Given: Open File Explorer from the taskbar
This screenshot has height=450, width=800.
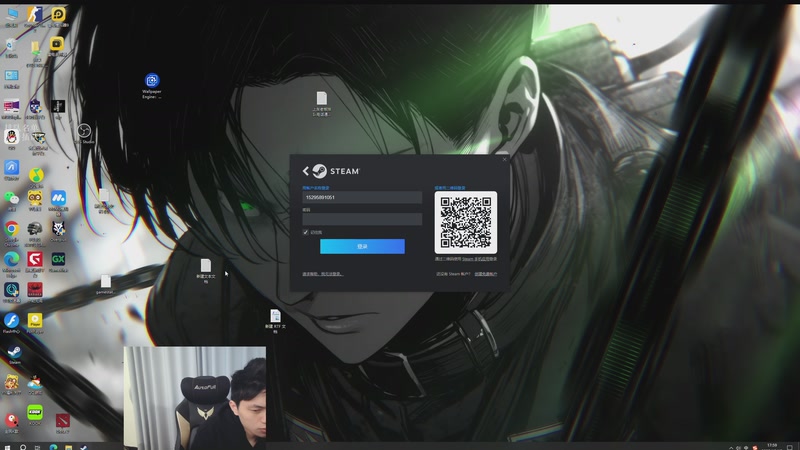Looking at the screenshot, I should coord(68,447).
